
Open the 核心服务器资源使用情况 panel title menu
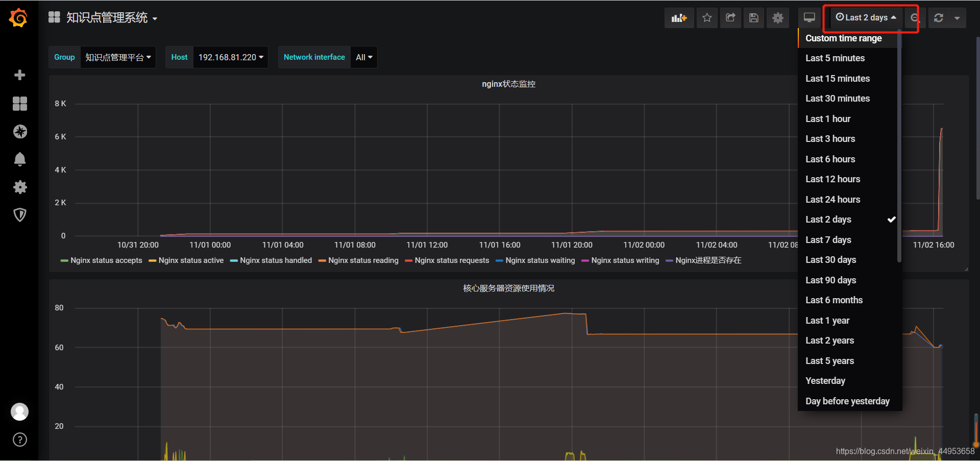tap(508, 288)
